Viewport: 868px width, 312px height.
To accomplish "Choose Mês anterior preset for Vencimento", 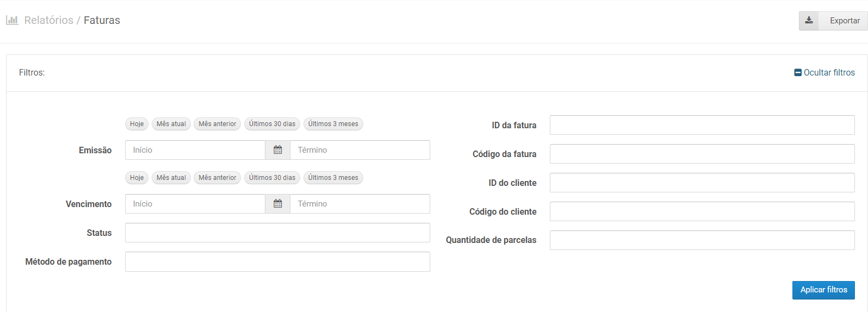I will pos(218,178).
